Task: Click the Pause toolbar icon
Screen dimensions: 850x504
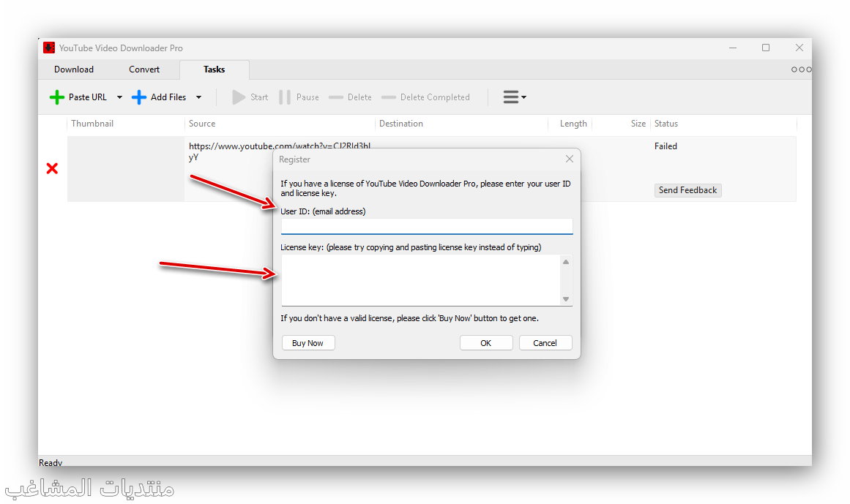Action: [285, 97]
